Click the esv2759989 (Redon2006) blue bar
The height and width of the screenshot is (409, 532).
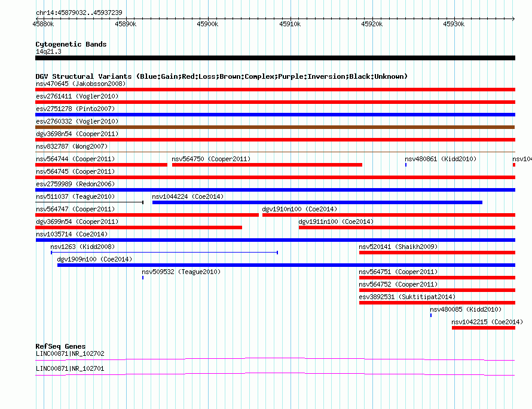coord(275,190)
